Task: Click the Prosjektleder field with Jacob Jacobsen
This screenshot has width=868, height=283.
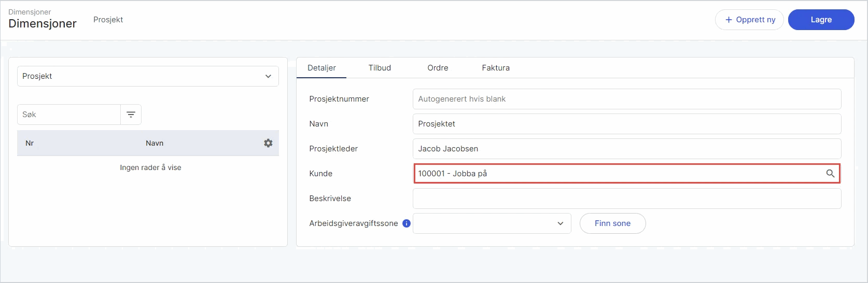Action: pyautogui.click(x=627, y=149)
